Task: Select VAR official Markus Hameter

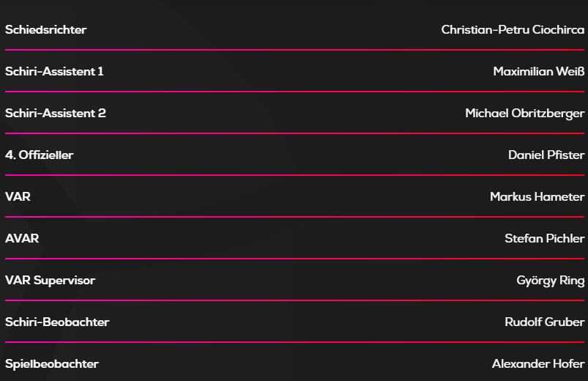Action: coord(537,197)
